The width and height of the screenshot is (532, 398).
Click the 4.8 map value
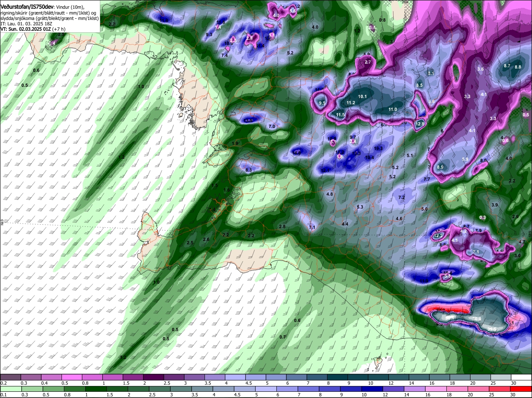pyautogui.click(x=330, y=194)
